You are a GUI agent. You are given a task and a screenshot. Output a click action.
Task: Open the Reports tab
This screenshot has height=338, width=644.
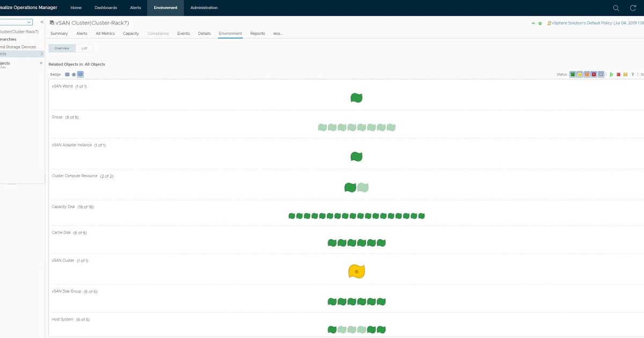point(258,33)
